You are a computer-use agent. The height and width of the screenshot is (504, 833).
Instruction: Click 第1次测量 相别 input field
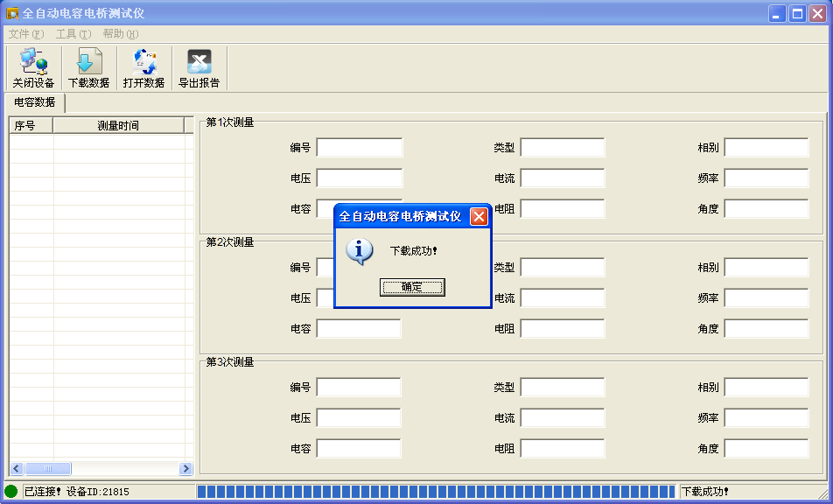point(766,148)
